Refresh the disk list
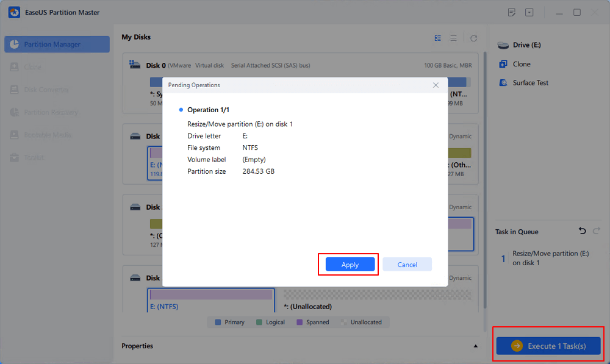This screenshot has width=610, height=364. [473, 38]
